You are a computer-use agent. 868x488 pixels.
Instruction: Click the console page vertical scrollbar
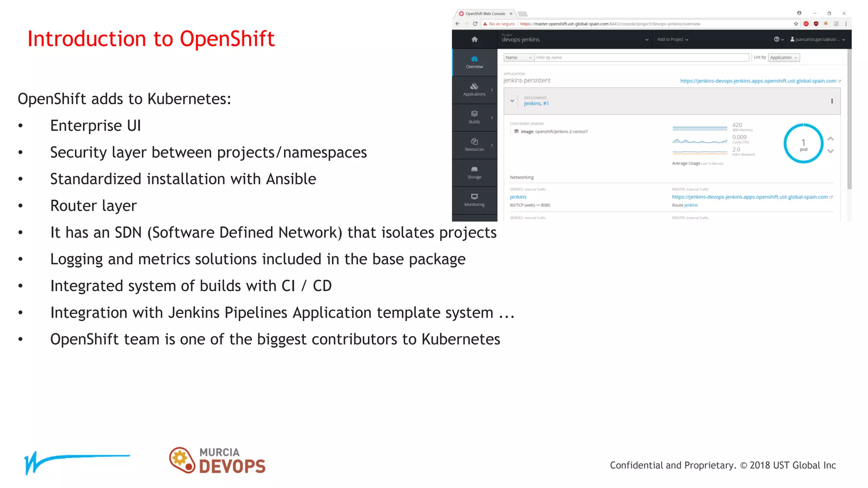coord(849,119)
